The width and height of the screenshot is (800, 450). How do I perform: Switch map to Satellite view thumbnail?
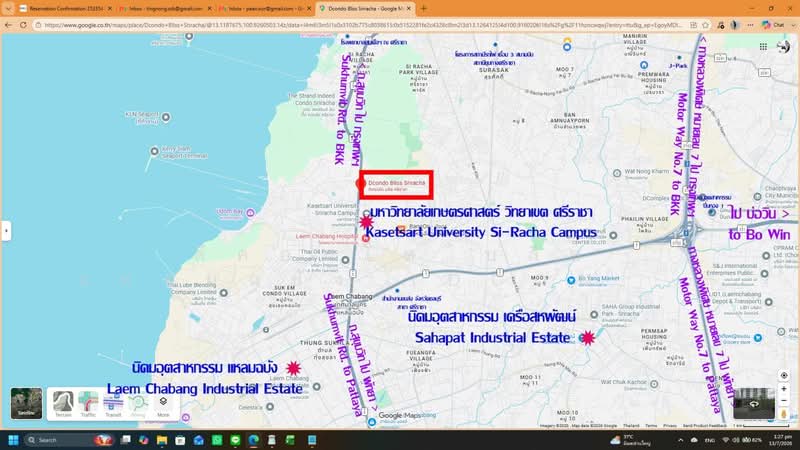pos(27,403)
